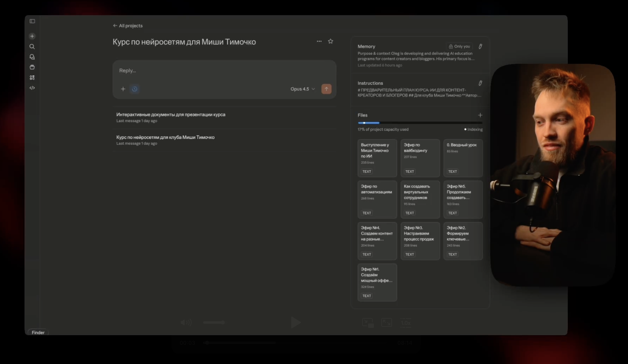Open file '0. Вводный урок'

[463, 158]
